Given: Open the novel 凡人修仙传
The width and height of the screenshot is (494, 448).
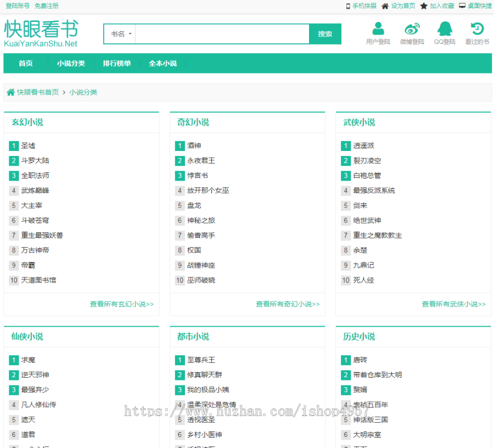Looking at the screenshot, I should [38, 405].
